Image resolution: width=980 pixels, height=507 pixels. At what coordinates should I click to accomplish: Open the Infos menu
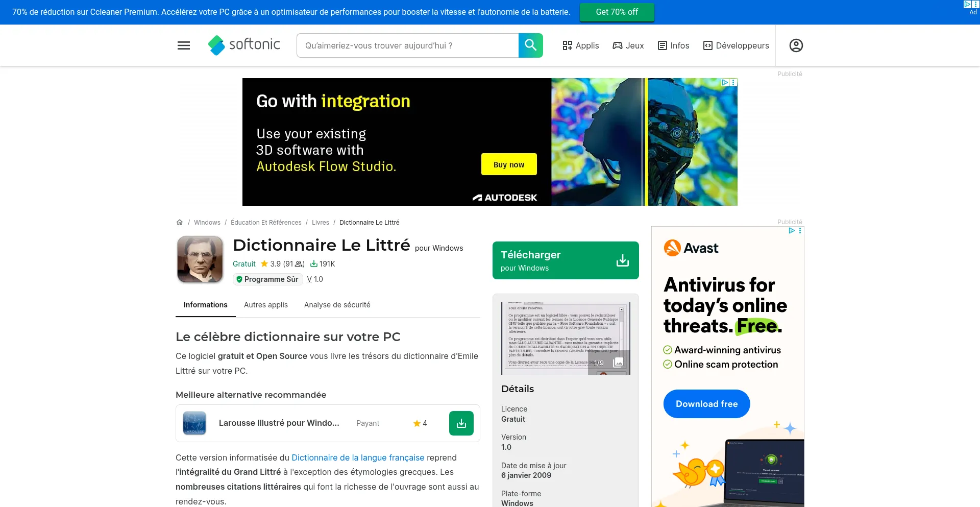pyautogui.click(x=673, y=45)
